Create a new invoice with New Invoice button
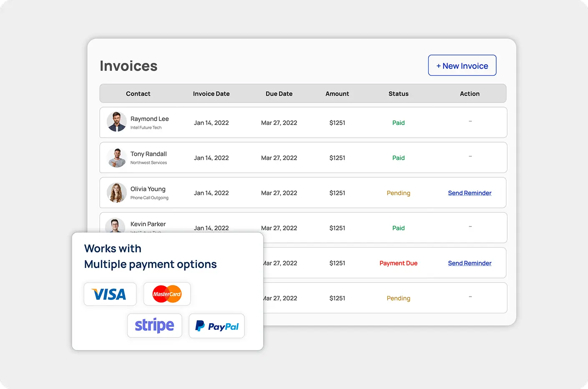This screenshot has height=389, width=588. (x=462, y=65)
